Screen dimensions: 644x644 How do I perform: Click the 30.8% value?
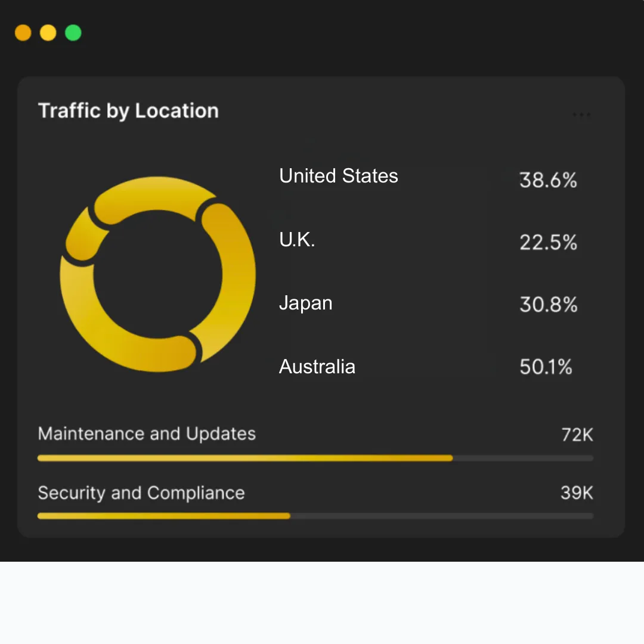pyautogui.click(x=549, y=305)
